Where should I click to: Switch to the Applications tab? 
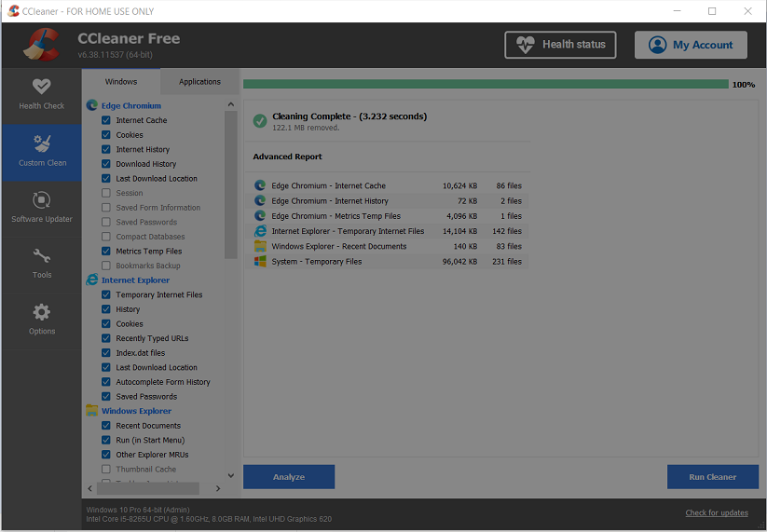199,82
